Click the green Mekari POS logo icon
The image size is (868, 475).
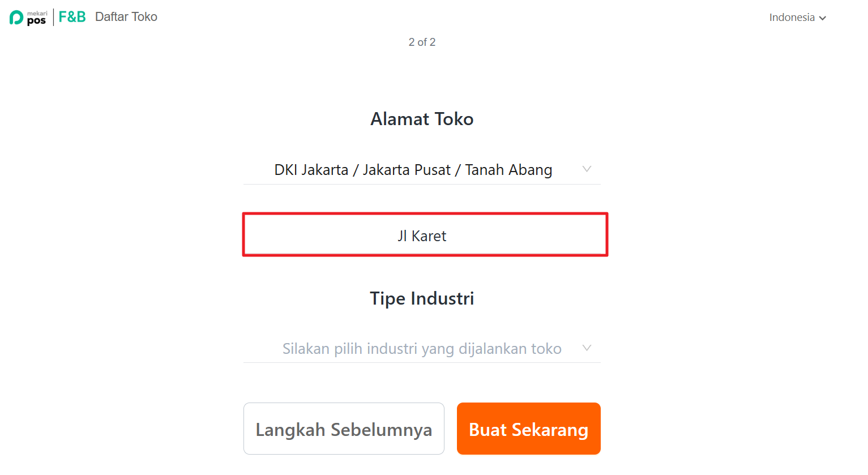(16, 18)
